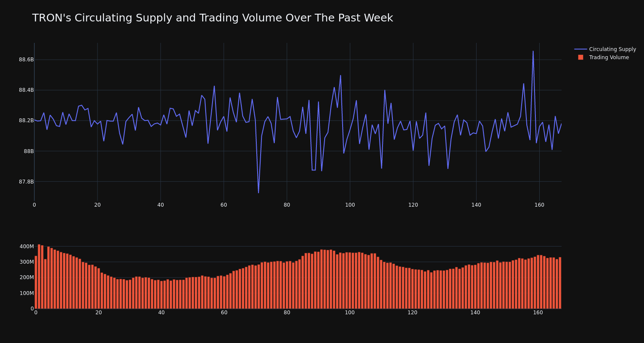Click x-axis label 140 on the supply chart

point(476,205)
